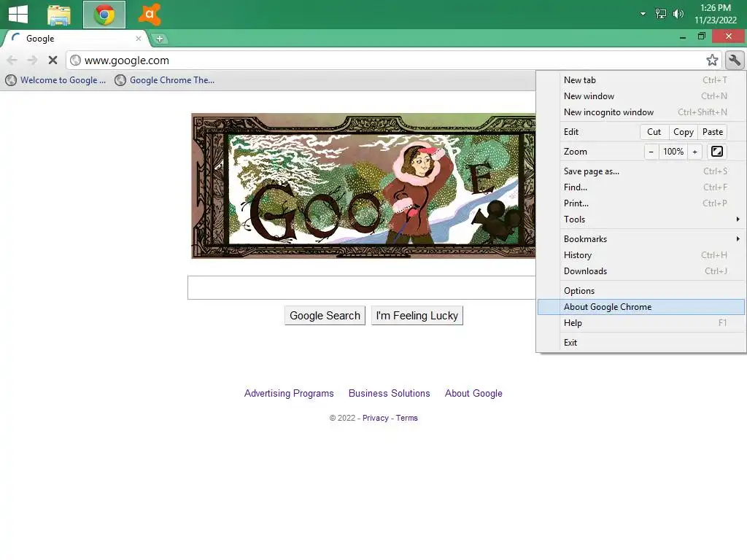The image size is (747, 560).
Task: Click the Google Search button
Action: [x=325, y=316]
